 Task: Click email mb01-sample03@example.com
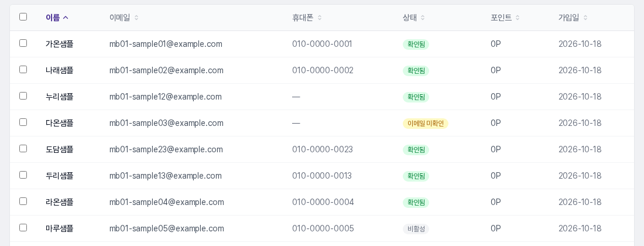click(166, 123)
